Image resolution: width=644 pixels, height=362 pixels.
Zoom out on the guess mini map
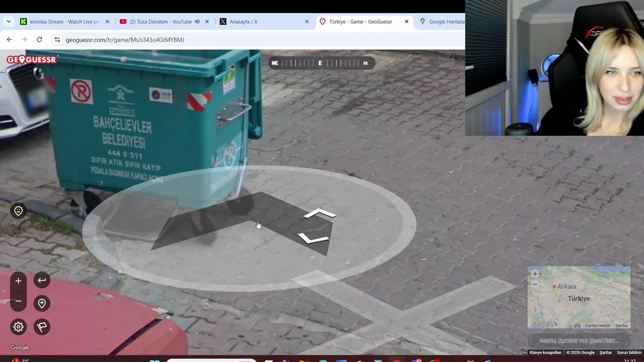(x=535, y=284)
